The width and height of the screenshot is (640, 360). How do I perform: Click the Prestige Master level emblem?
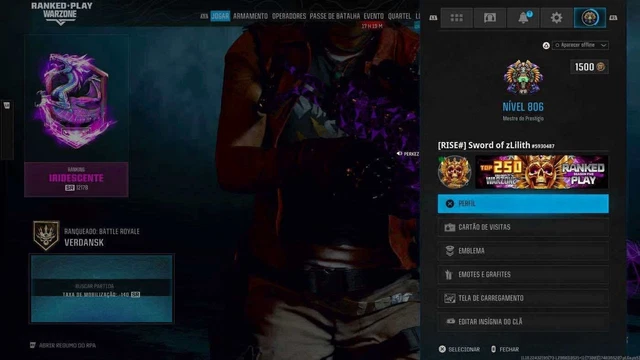click(x=523, y=77)
